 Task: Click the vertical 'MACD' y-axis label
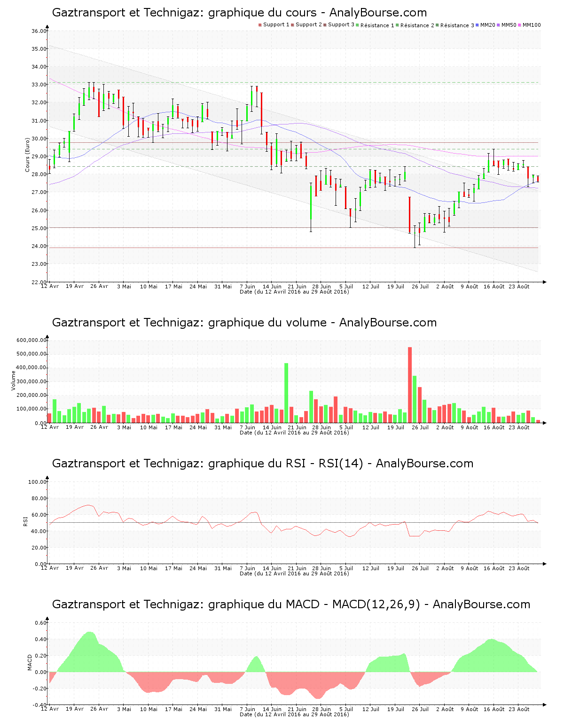[30, 662]
